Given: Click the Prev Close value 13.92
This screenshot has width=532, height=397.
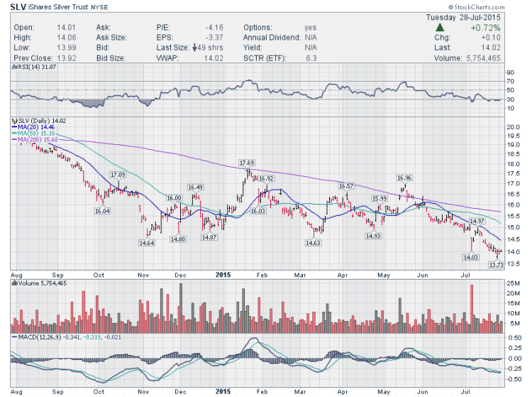Looking at the screenshot, I should (x=66, y=58).
